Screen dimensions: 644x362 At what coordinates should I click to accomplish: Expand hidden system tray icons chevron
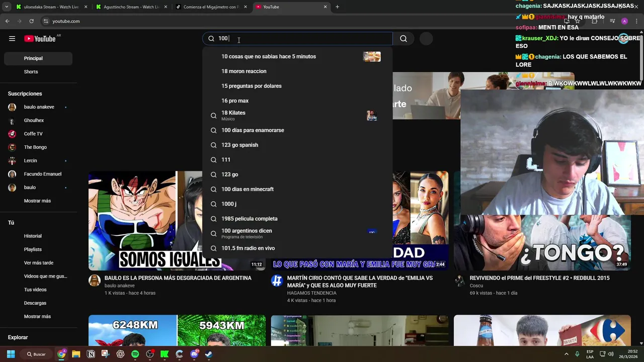(566, 354)
